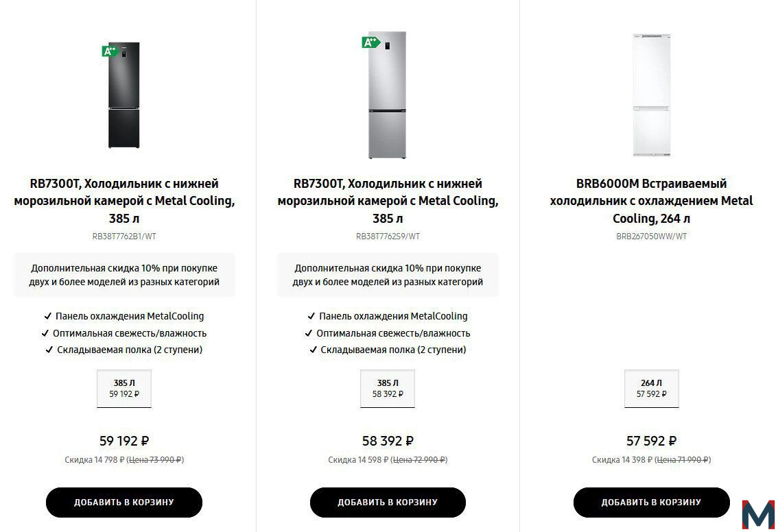Click the red M logo watermark
The image size is (778, 532).
click(758, 515)
